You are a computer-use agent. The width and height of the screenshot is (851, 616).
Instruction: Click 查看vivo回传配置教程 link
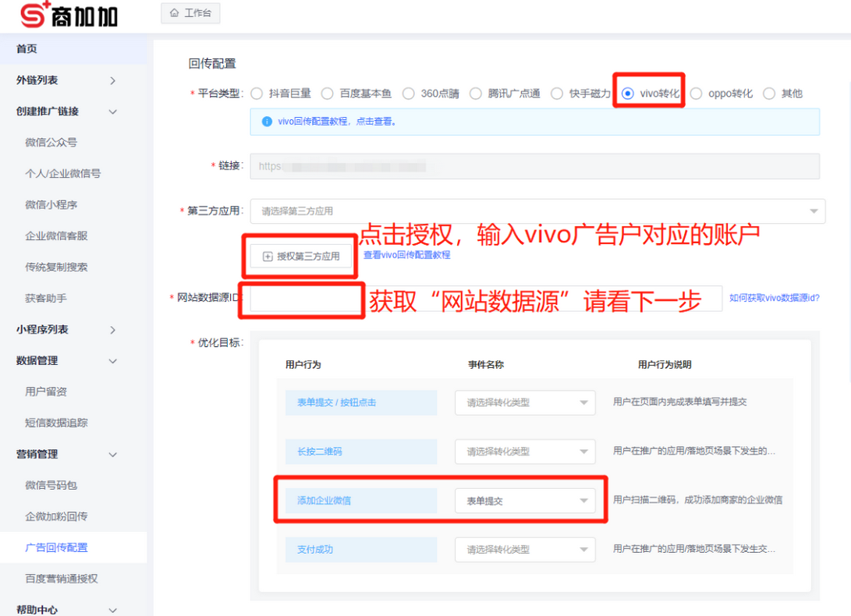coord(407,255)
